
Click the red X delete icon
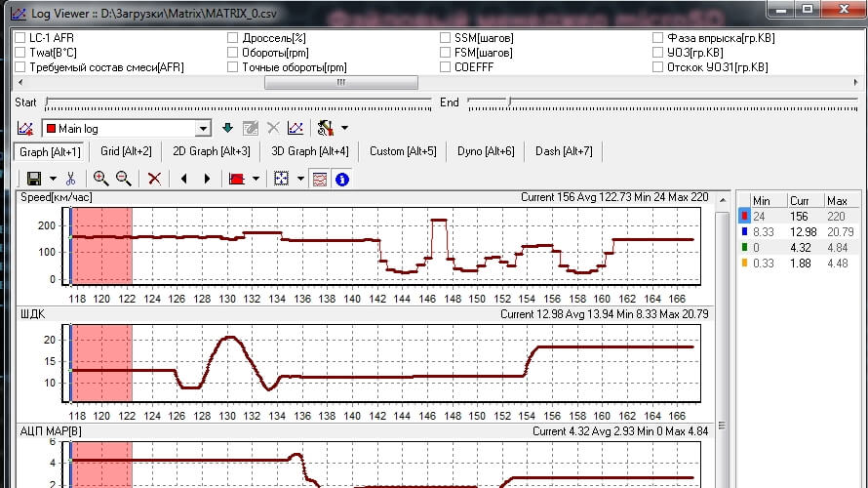point(154,179)
